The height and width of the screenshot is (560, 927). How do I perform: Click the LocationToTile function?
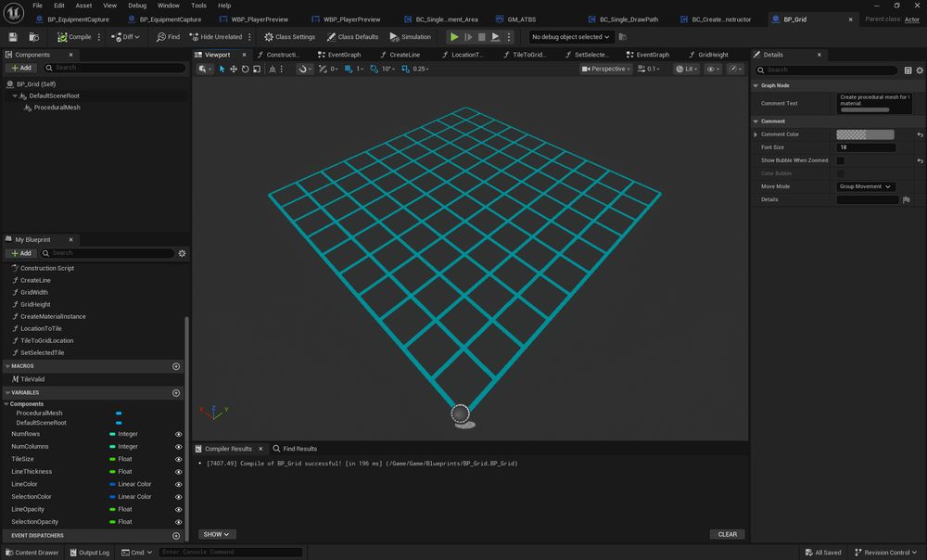(41, 328)
